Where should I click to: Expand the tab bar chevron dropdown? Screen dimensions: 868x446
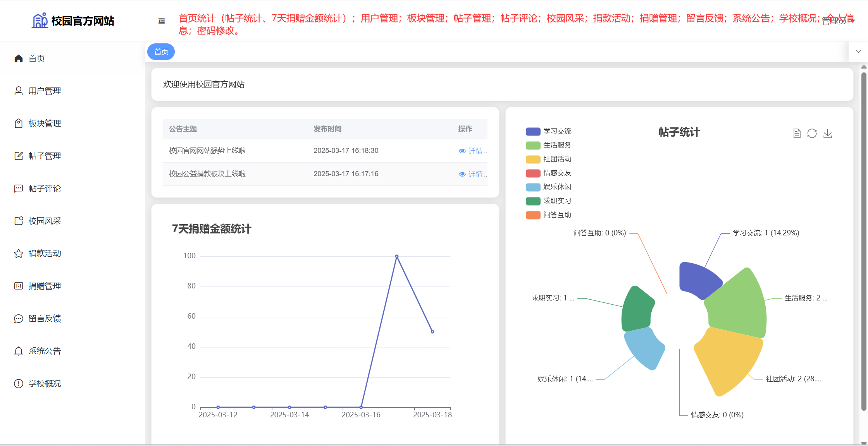[x=858, y=51]
